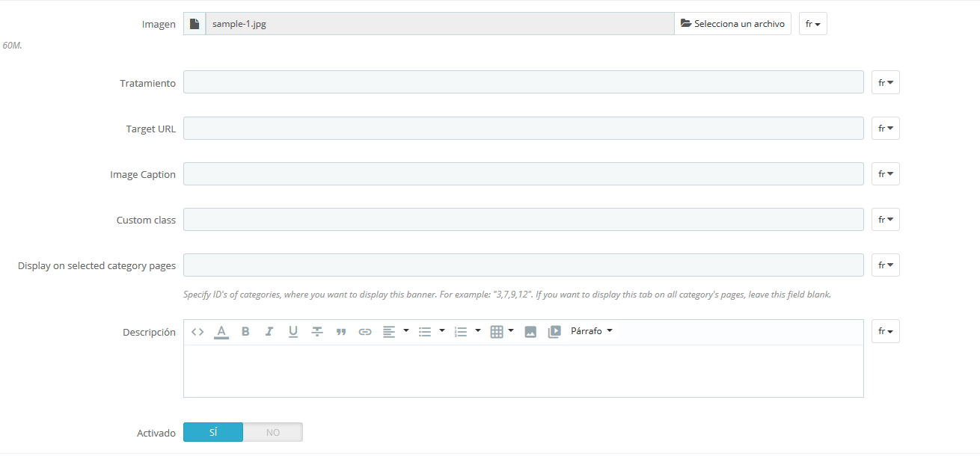Insert media video in editor
Viewport: 980px width, 456px height.
point(554,332)
